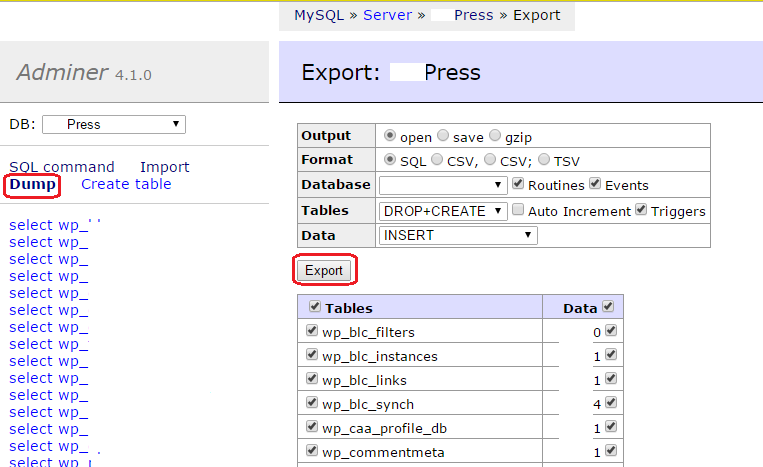Image resolution: width=763 pixels, height=467 pixels.
Task: Toggle the Triggers checkbox
Action: tap(641, 210)
